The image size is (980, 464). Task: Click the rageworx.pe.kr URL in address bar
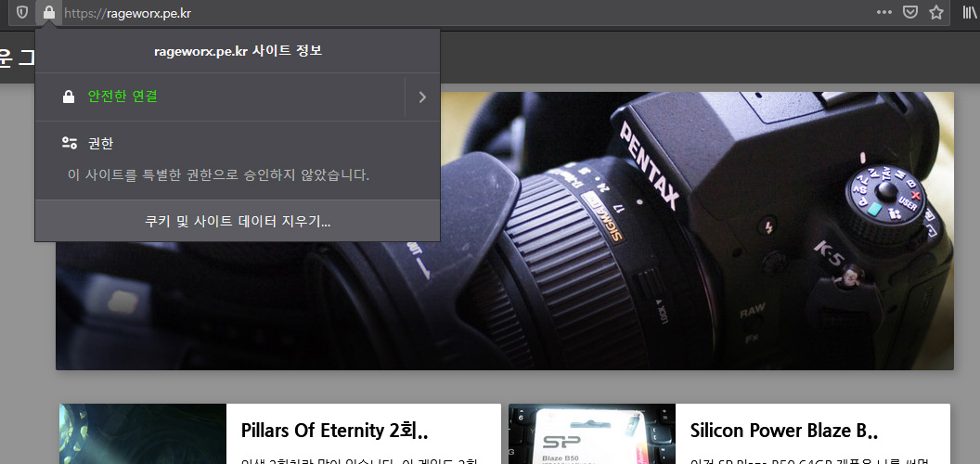click(127, 13)
